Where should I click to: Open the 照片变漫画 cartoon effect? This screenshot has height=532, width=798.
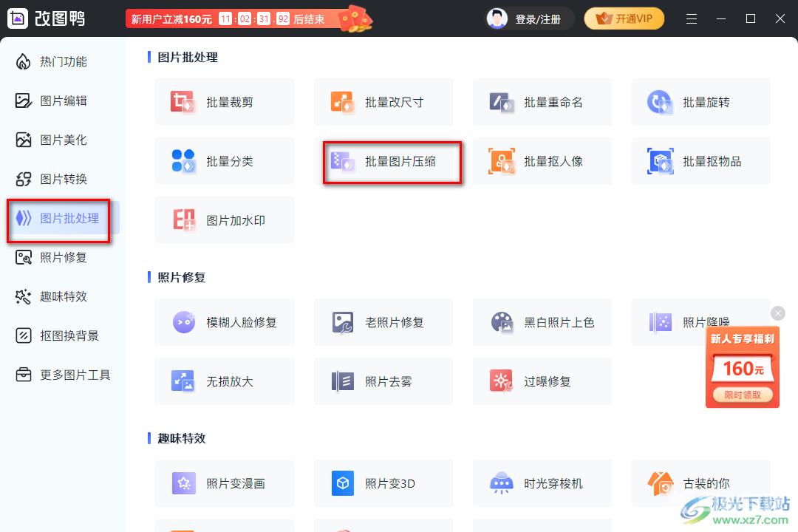click(x=225, y=483)
